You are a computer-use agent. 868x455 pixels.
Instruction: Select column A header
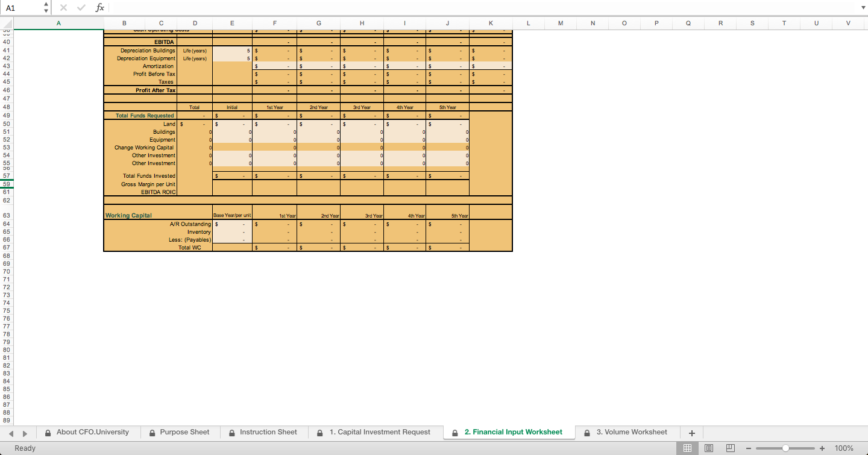(58, 23)
